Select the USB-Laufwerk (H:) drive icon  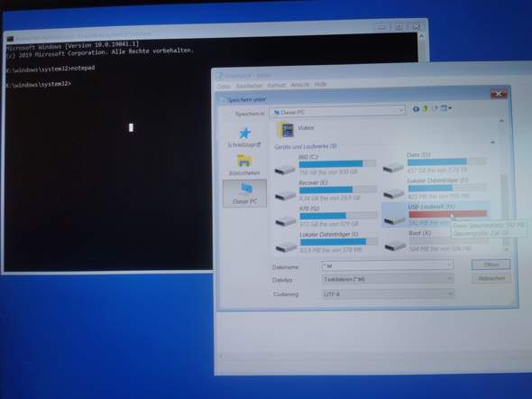click(x=394, y=220)
